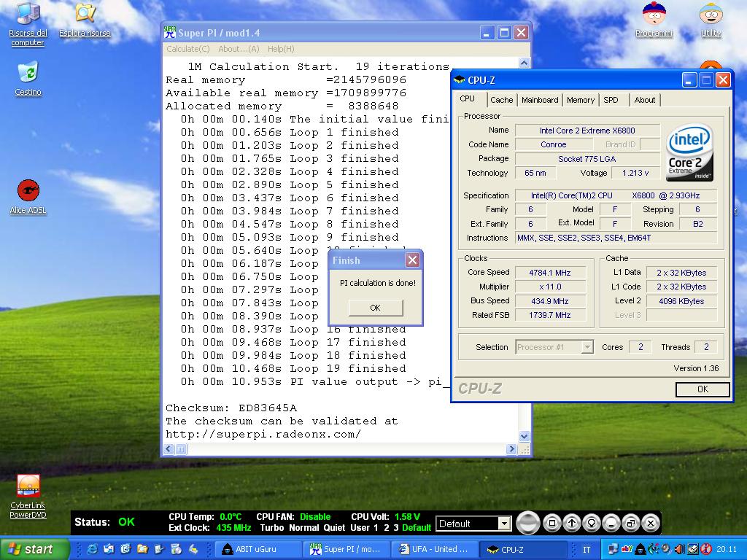Viewport: 747px width, 560px height.
Task: Click Super PI vertical scrollbar up arrow
Action: coord(524,63)
